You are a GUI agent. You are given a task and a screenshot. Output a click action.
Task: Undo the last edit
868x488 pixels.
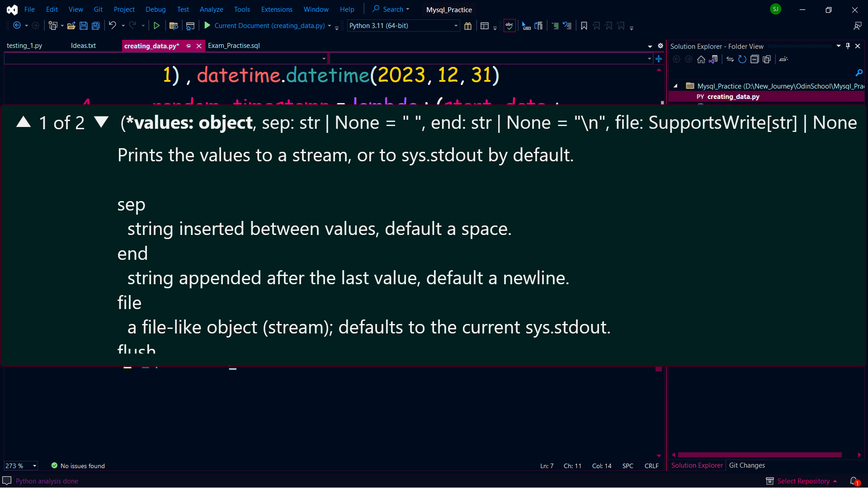coord(112,26)
